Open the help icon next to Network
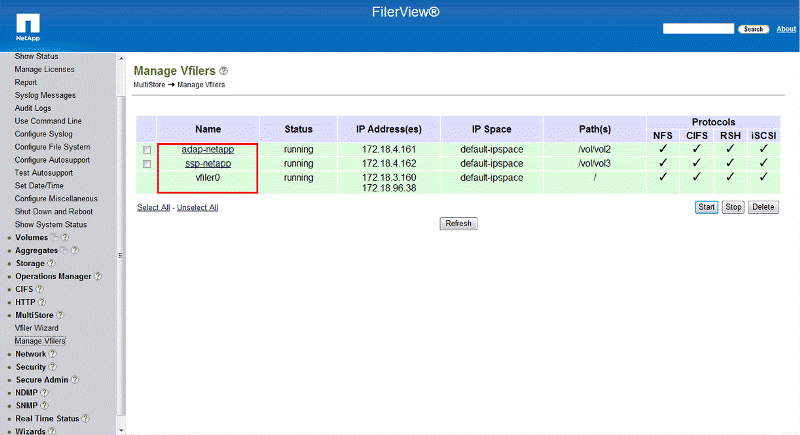 pyautogui.click(x=53, y=354)
